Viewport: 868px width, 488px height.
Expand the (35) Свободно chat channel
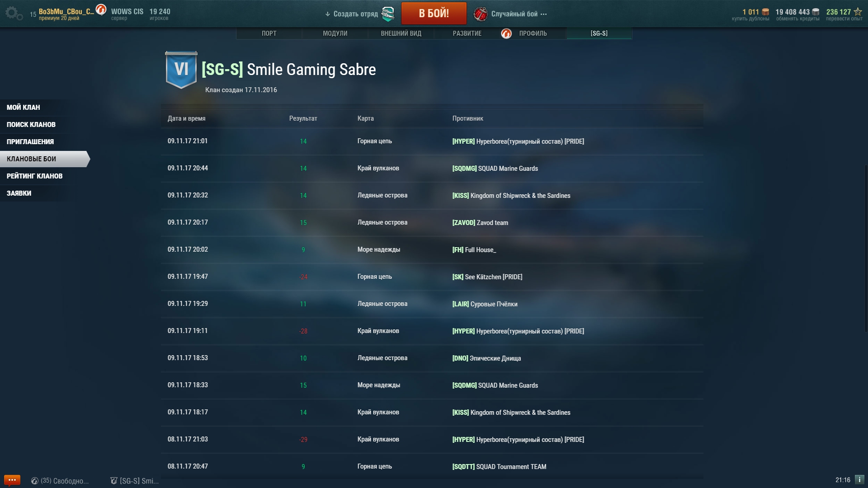point(60,481)
